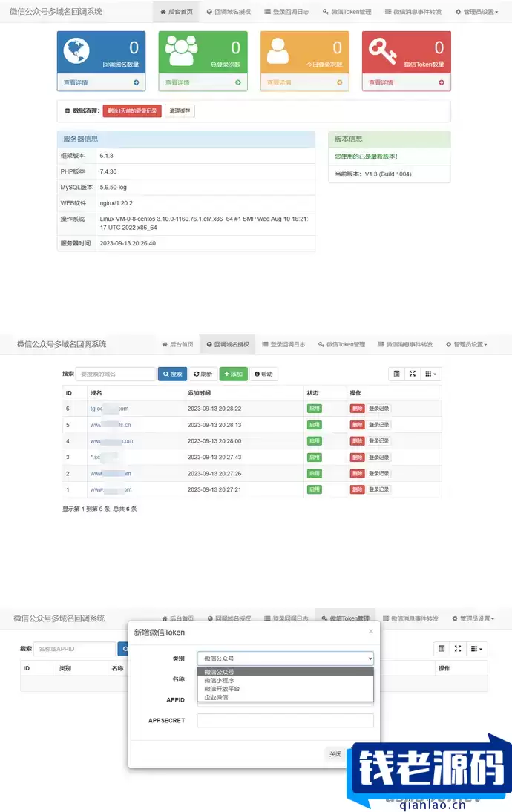Click the blue 搜索 button on the domain list page
The width and height of the screenshot is (512, 812).
(173, 374)
